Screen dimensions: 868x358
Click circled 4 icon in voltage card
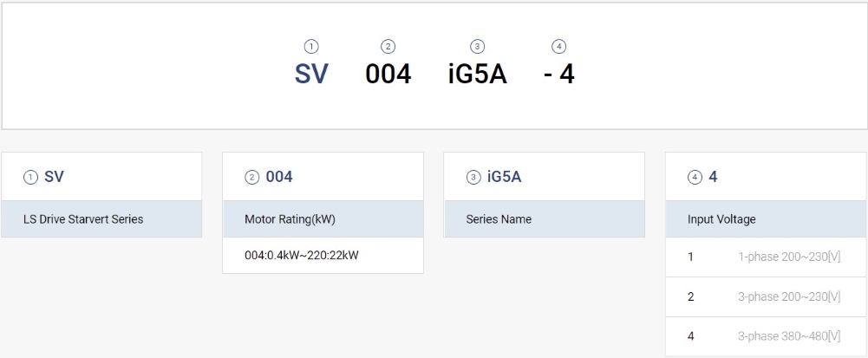tap(695, 178)
